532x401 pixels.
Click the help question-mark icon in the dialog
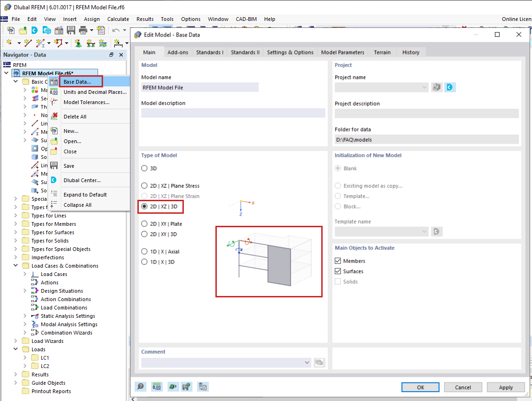tap(141, 387)
